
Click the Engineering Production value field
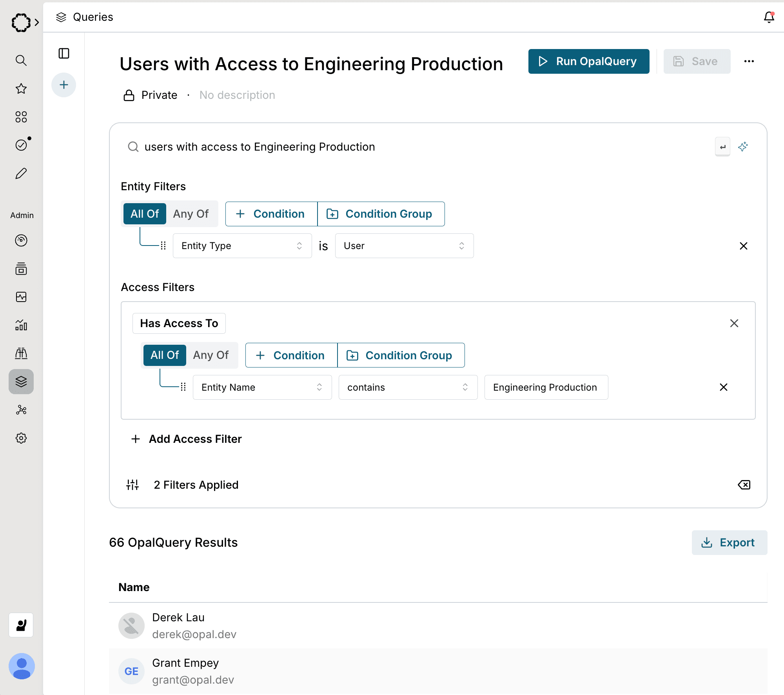pyautogui.click(x=546, y=388)
